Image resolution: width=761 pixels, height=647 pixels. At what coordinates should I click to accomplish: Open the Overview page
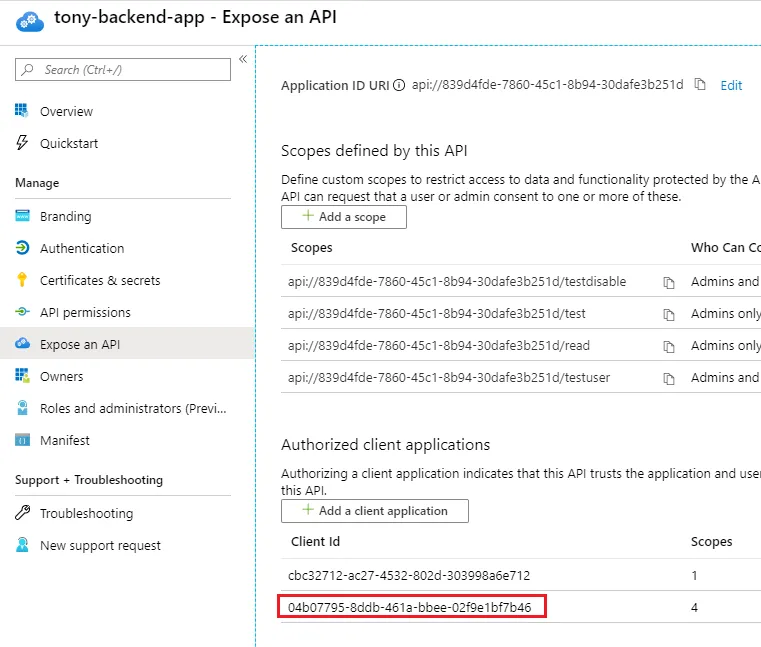pos(66,112)
